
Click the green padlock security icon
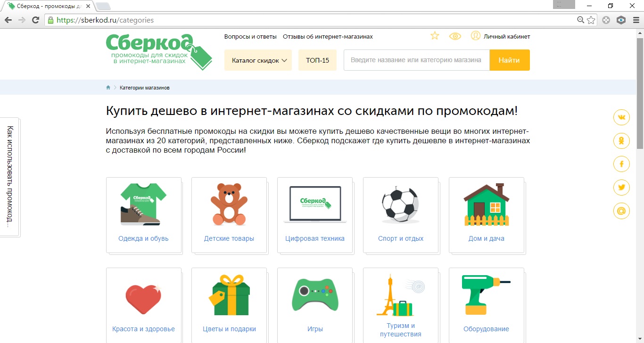[50, 20]
